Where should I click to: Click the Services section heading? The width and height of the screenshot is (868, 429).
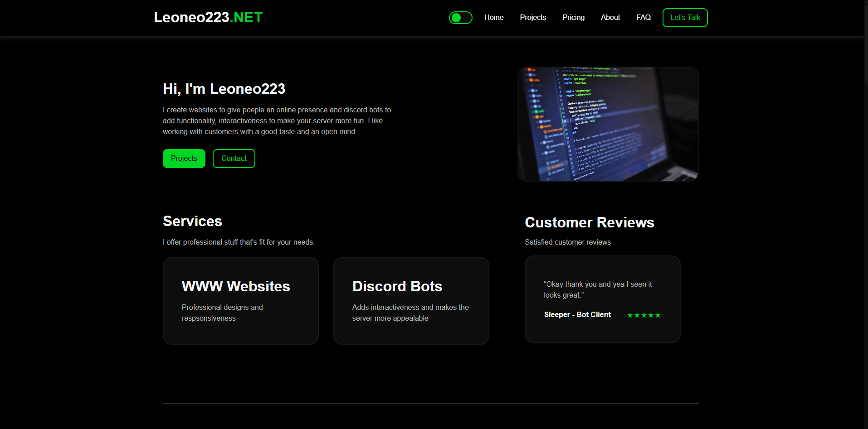click(x=192, y=221)
